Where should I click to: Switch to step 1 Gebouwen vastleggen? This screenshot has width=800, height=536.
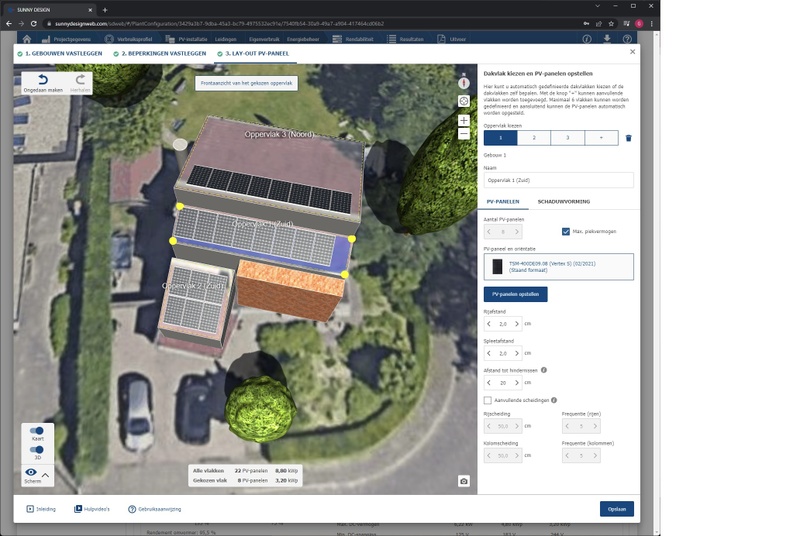coord(60,54)
